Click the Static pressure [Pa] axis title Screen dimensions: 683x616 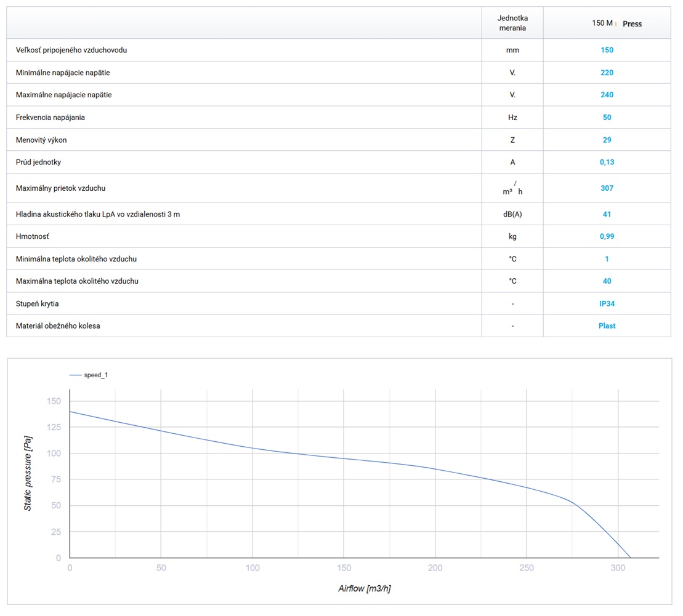click(28, 473)
